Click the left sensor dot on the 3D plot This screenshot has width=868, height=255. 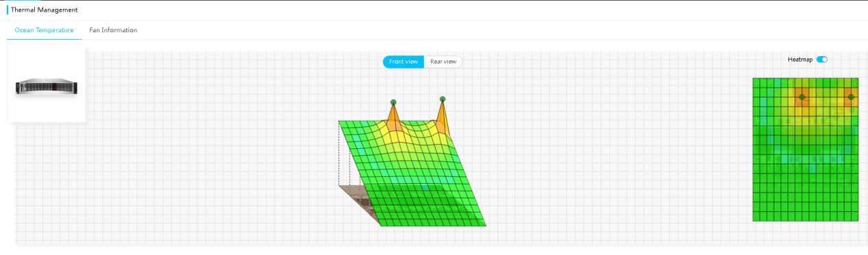coord(393,102)
